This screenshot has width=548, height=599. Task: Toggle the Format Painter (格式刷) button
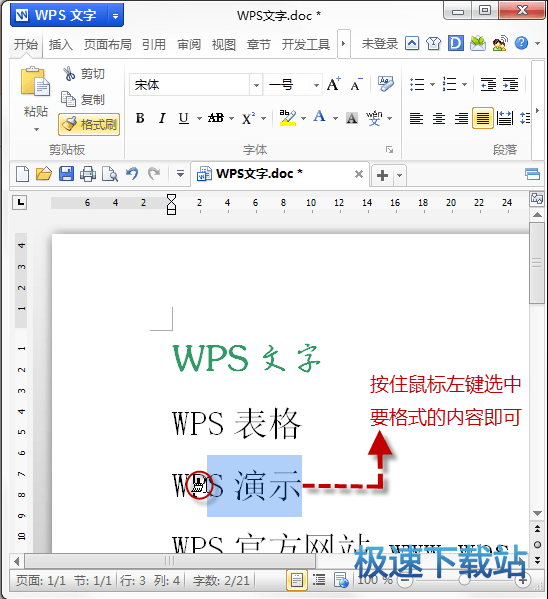(x=89, y=124)
